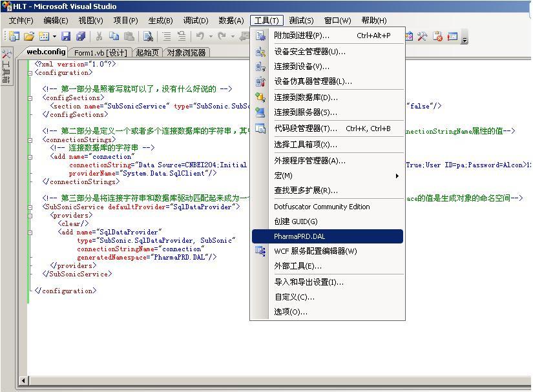Image resolution: width=533 pixels, height=392 pixels.
Task: Click the Cut scissors icon
Action: (x=99, y=36)
